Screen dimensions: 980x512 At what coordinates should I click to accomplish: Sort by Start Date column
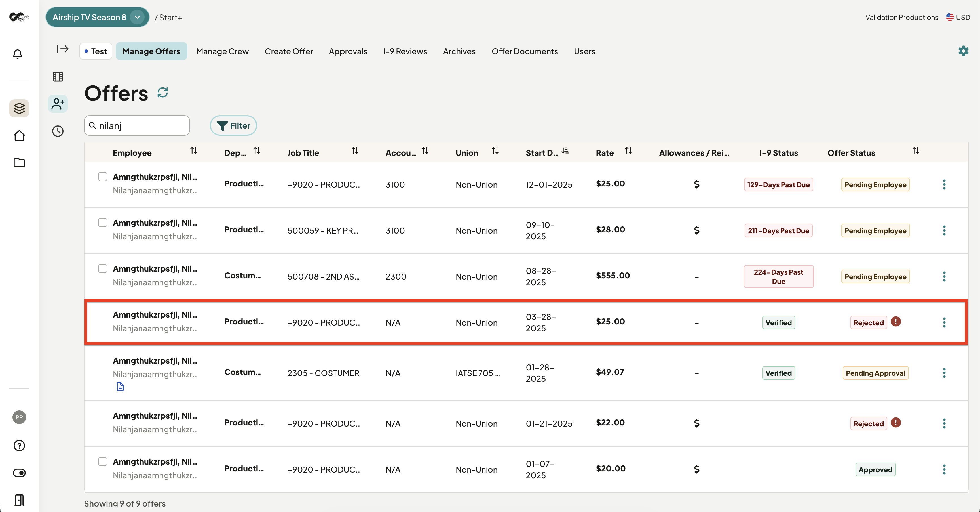(x=565, y=151)
